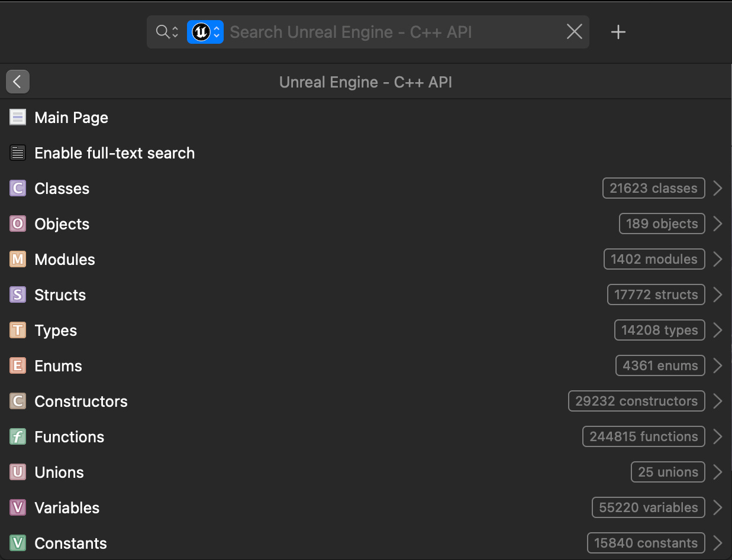
Task: Click the magnifier search options icon
Action: [x=167, y=32]
